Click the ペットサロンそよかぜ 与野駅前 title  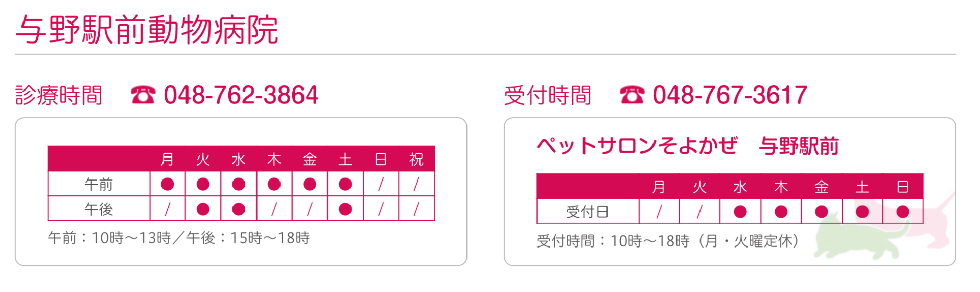(x=688, y=146)
